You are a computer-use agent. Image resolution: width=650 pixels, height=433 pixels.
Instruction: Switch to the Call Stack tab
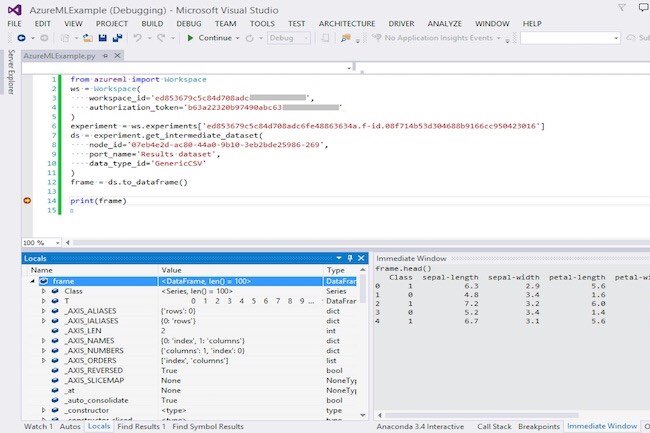coord(494,426)
